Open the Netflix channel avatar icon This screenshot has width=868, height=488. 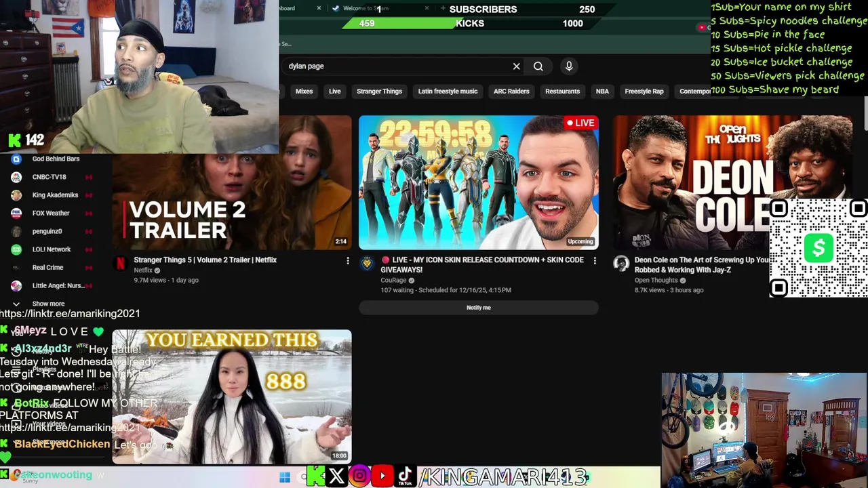(120, 264)
